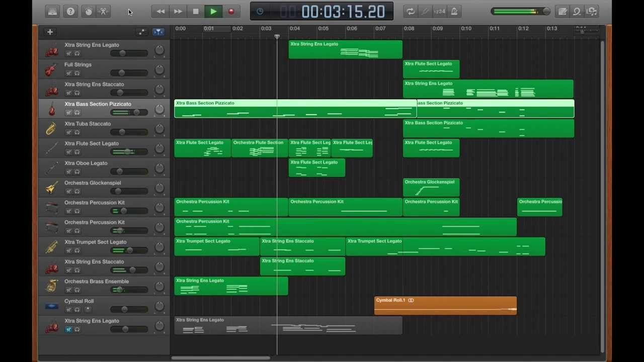Select the Orchestra Glockenspiel MIDI region
Screen dimensions: 644x362
[431, 188]
